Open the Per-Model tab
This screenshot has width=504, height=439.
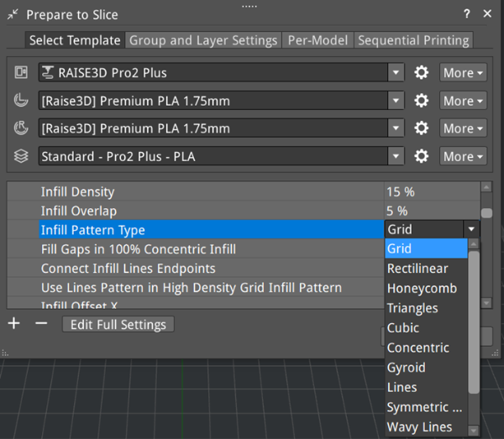click(x=318, y=40)
